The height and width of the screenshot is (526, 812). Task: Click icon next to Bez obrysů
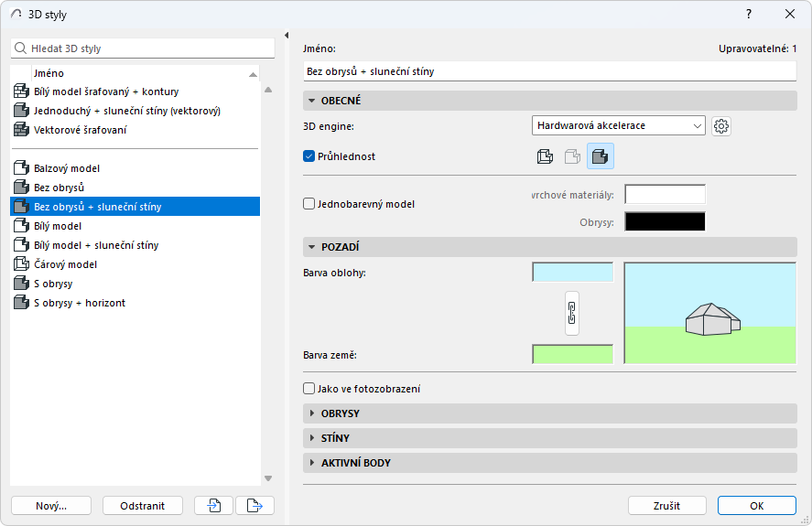21,187
